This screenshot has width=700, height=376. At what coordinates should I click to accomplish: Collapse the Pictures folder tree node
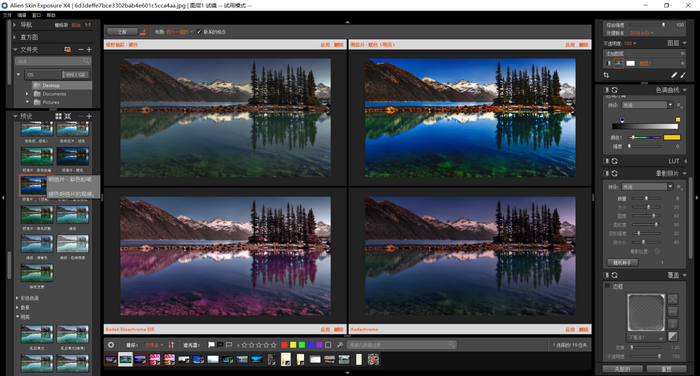pyautogui.click(x=27, y=102)
